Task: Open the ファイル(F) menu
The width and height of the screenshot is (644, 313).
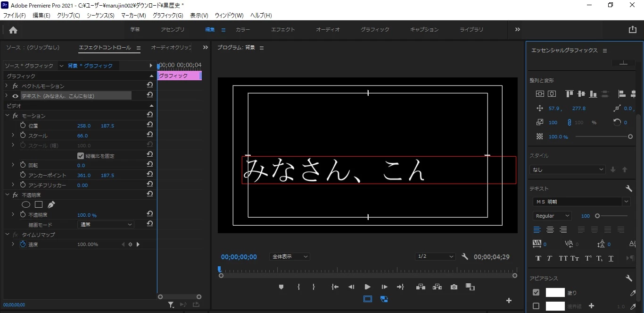Action: (15, 16)
